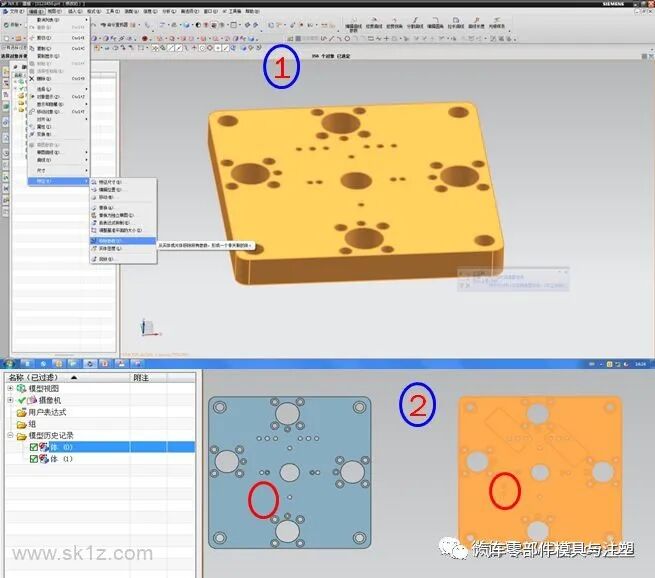This screenshot has width=655, height=578.
Task: Click the 编辑曲线参数 edit curve icon
Action: click(x=353, y=23)
